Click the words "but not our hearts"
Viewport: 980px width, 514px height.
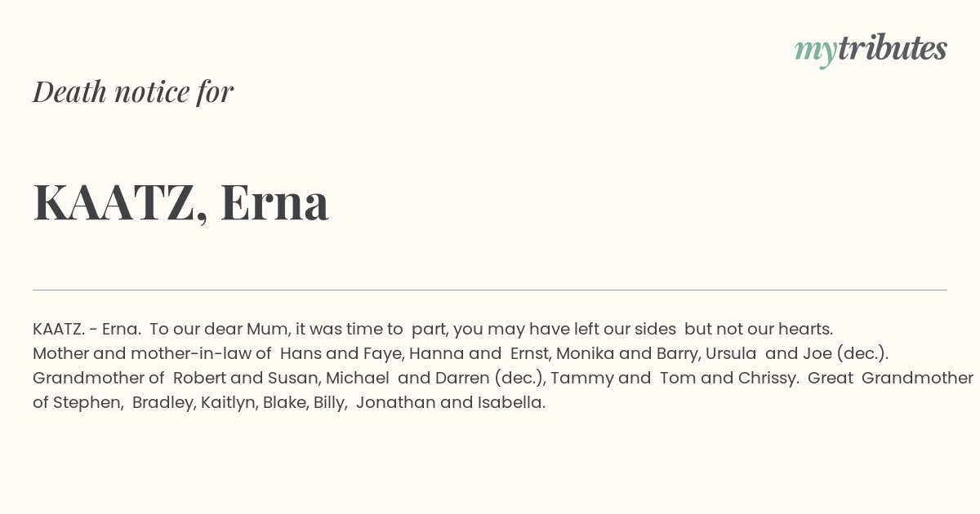tap(756, 329)
